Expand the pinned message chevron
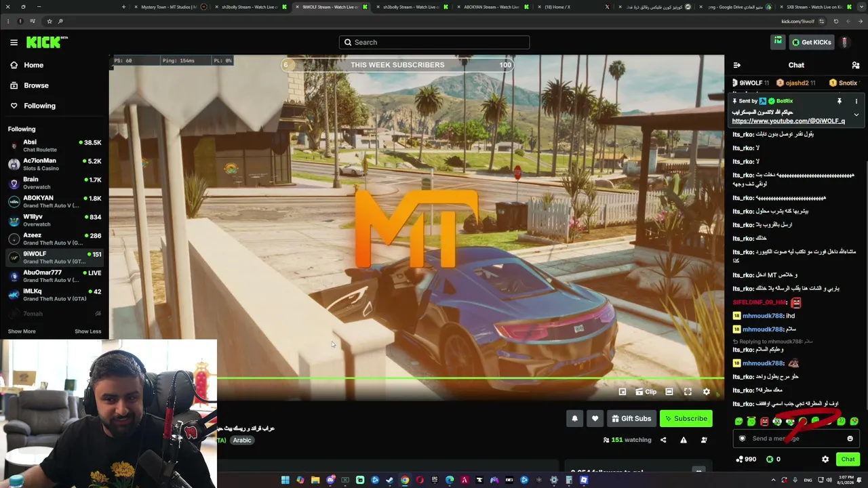Viewport: 868px width, 488px height. coord(856,115)
